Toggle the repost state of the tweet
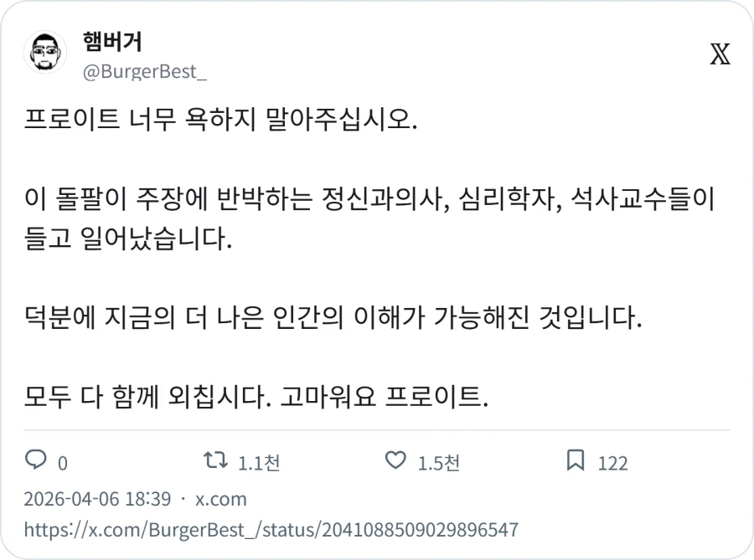This screenshot has width=754, height=560. (218, 460)
